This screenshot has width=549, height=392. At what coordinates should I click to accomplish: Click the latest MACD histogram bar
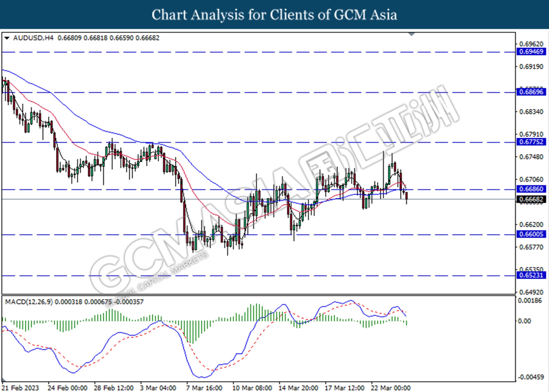(x=407, y=323)
